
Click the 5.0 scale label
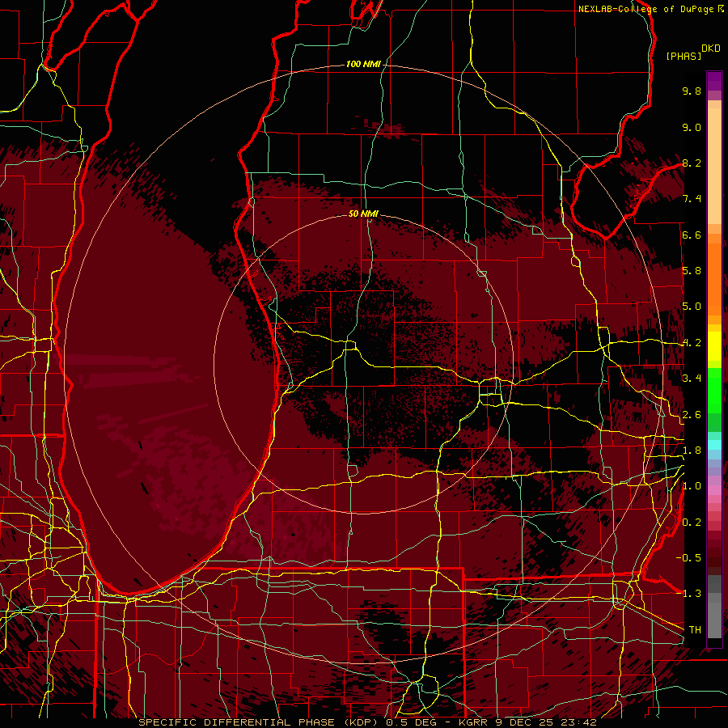692,307
